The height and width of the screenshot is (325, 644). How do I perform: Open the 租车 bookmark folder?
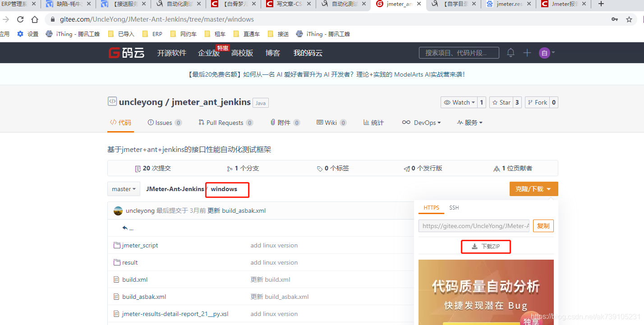pyautogui.click(x=215, y=34)
